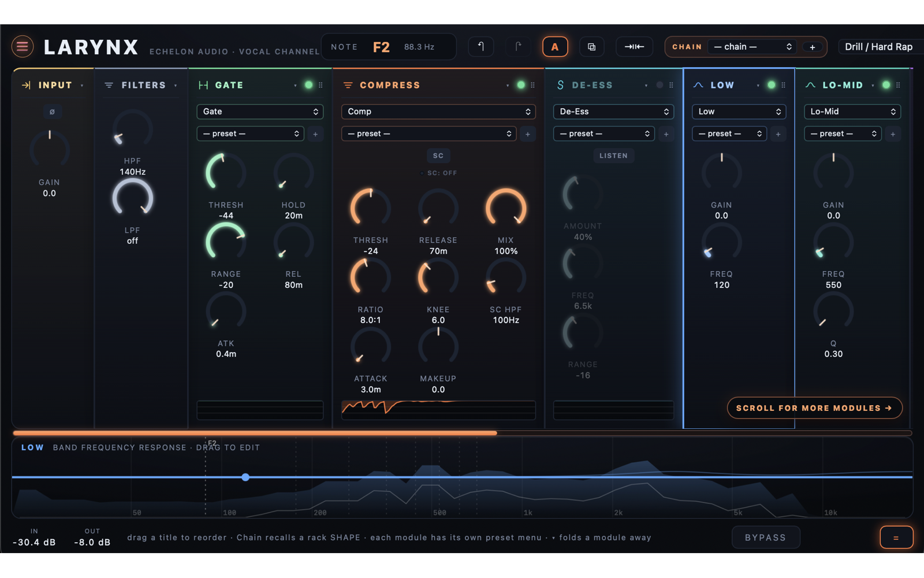Enable the compressor SC sidechain button
Screen dimensions: 924x578
click(x=438, y=156)
